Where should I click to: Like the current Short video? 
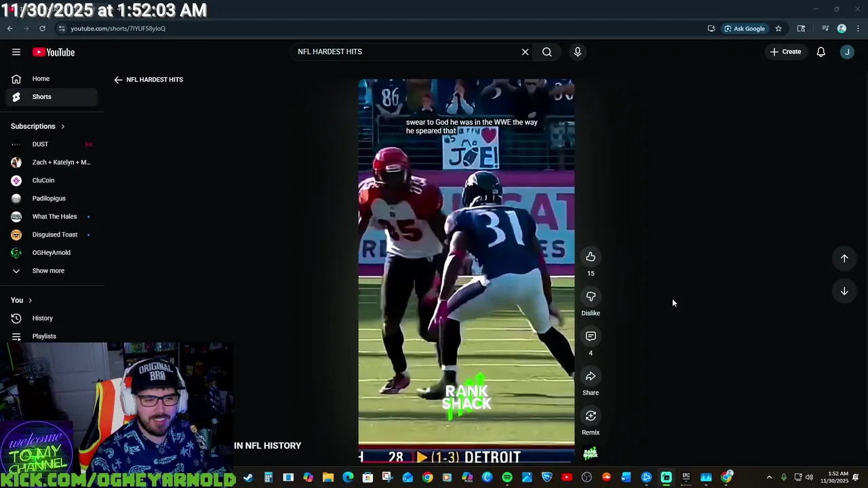[591, 257]
